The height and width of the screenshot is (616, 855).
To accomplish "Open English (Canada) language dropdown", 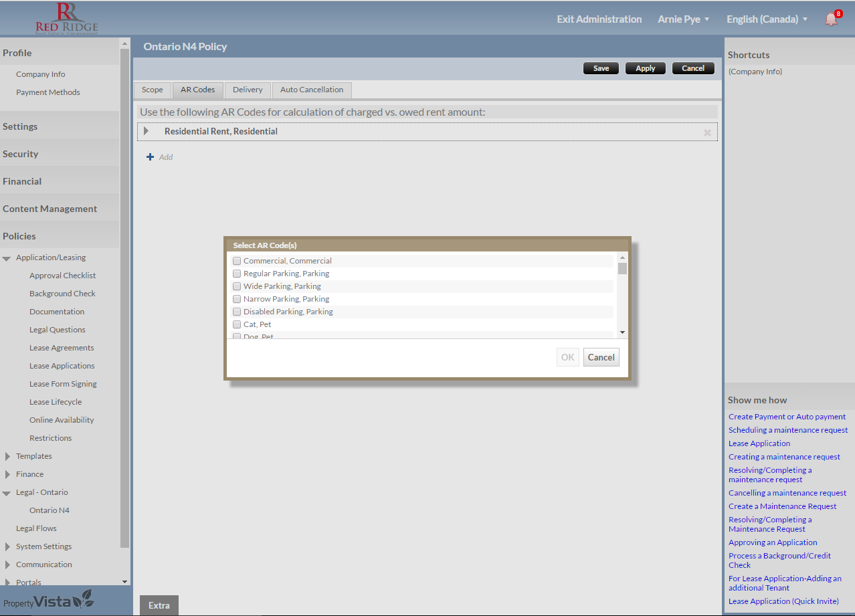I will [x=767, y=19].
